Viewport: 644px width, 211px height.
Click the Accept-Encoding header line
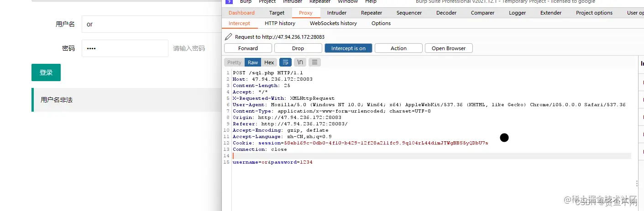[x=281, y=130]
